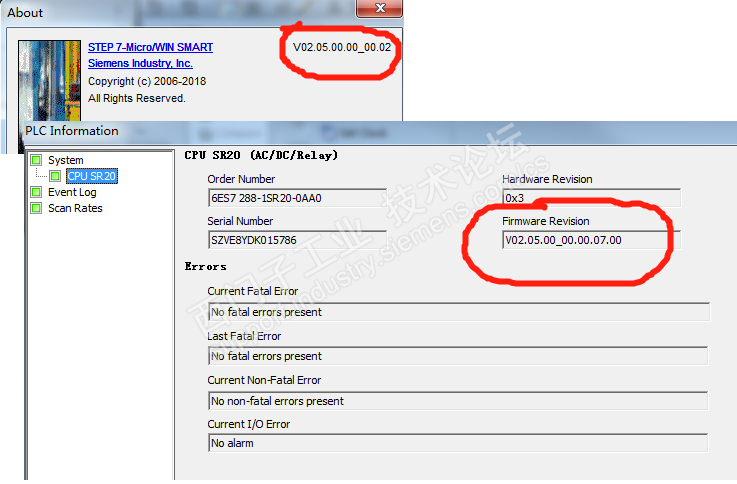
Task: Follow the Siemens Industry, Inc. link
Action: 140,63
